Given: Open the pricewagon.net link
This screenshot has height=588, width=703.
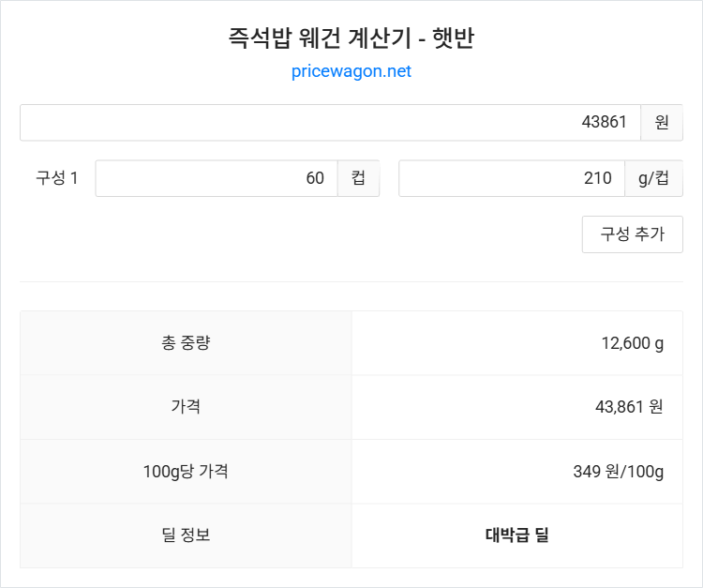Looking at the screenshot, I should [351, 71].
